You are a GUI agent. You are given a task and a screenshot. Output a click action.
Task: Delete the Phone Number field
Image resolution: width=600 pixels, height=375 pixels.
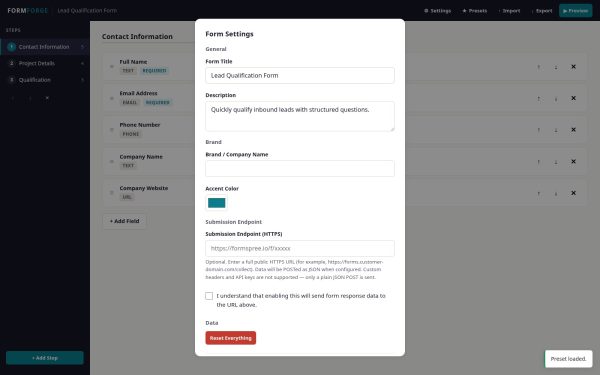(x=573, y=130)
